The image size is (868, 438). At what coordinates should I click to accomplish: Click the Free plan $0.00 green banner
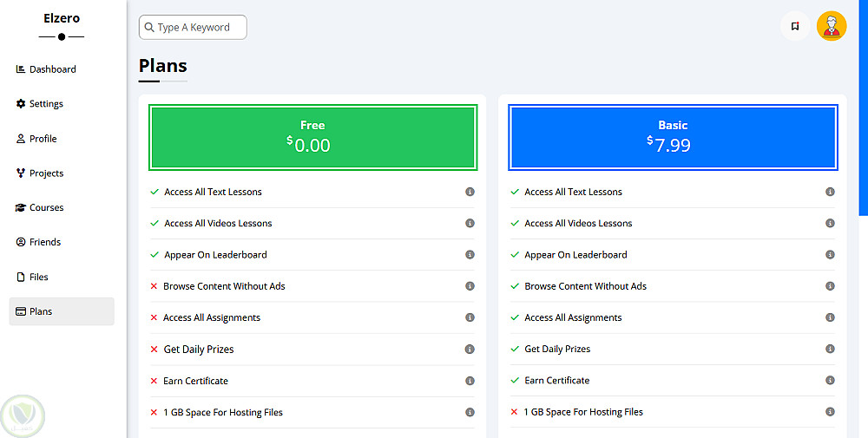(x=312, y=137)
